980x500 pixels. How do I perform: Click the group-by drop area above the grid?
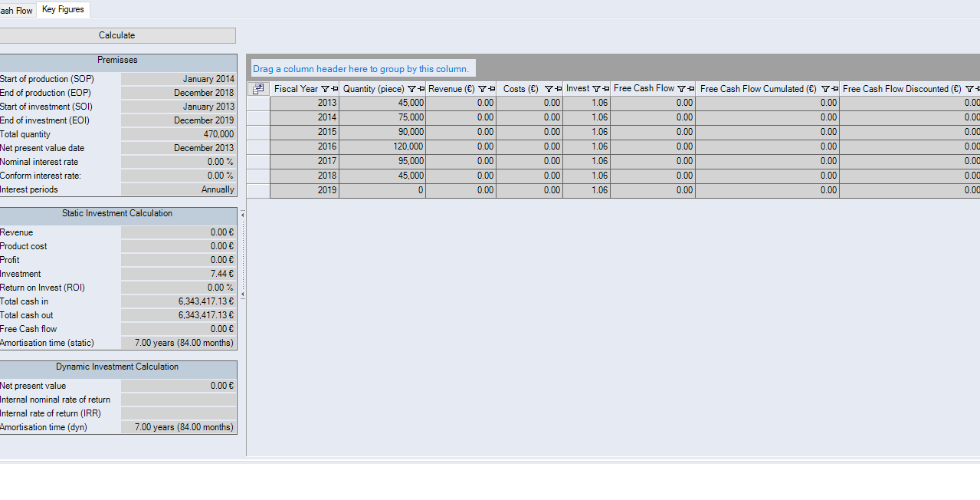360,69
